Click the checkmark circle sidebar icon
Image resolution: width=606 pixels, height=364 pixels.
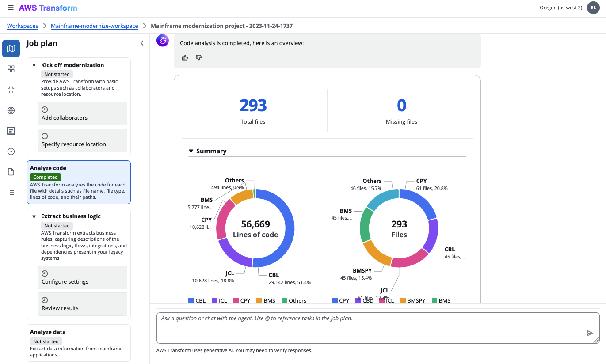point(11,152)
